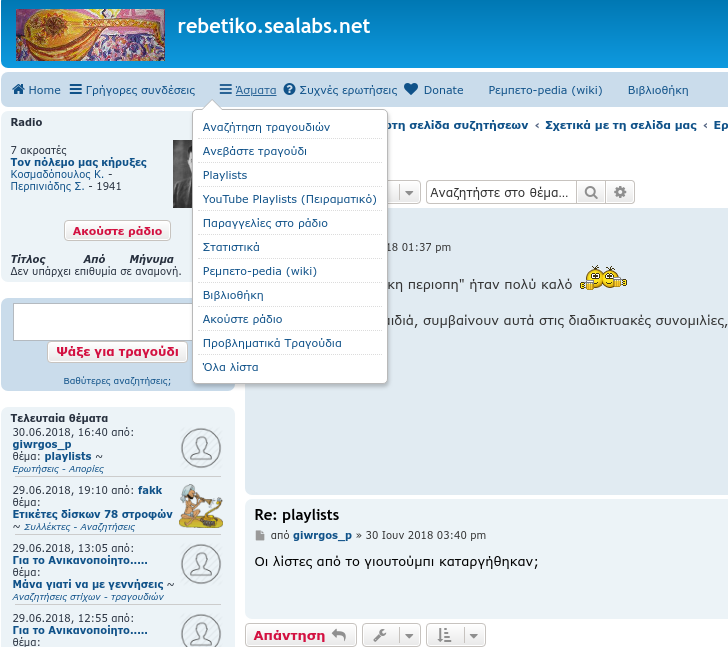Click the search magnifier icon in topic search
Screen dimensions: 728x647
pyautogui.click(x=592, y=192)
